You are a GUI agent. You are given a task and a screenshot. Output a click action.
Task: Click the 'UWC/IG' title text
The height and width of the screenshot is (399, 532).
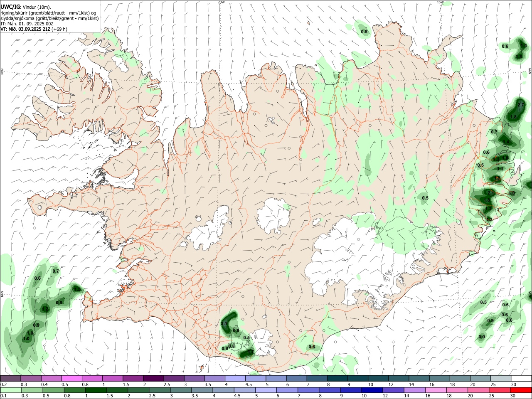point(10,7)
